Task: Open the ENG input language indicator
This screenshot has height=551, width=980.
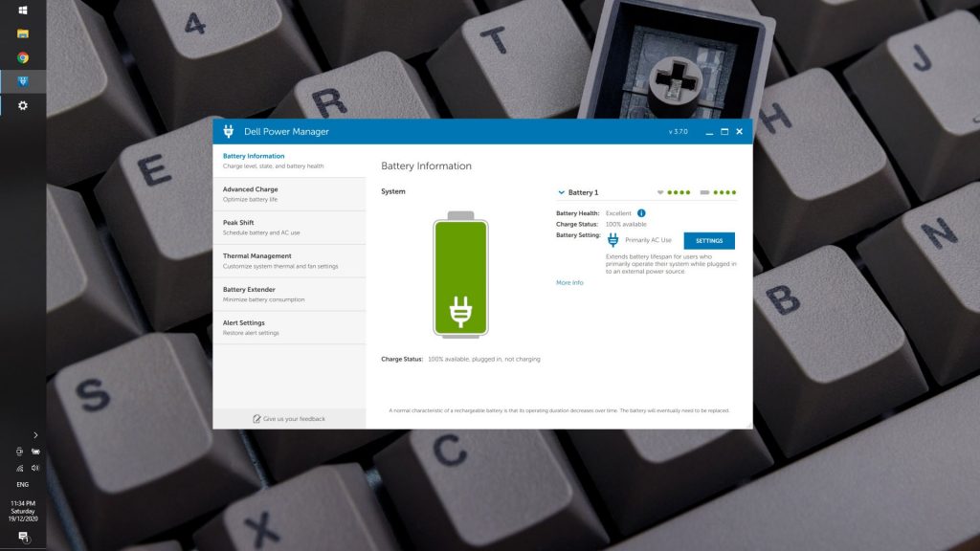Action: point(23,484)
